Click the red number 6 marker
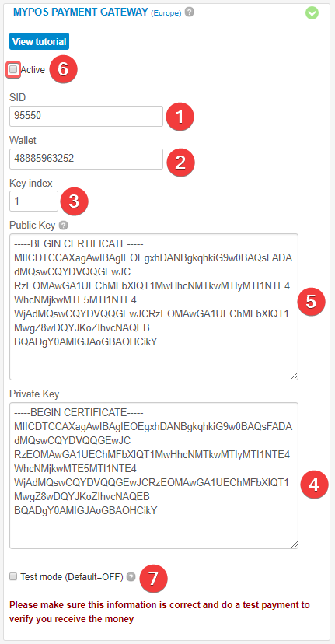 [63, 69]
